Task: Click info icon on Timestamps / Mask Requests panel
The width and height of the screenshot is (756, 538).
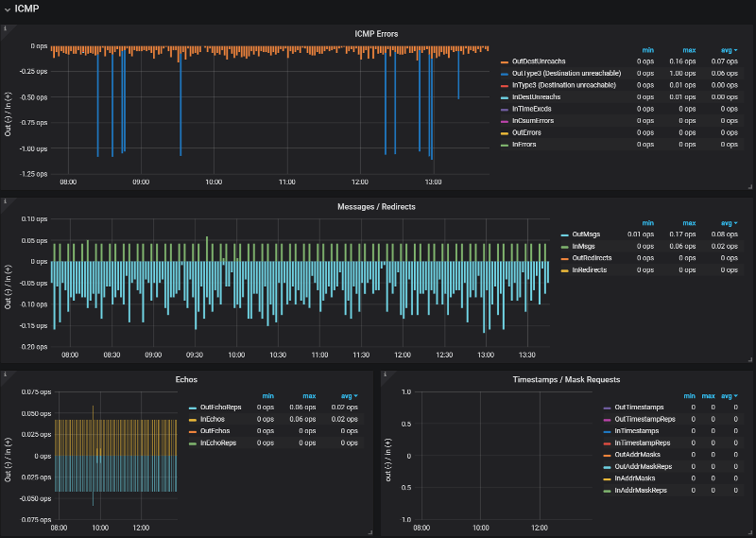Action: pos(385,374)
